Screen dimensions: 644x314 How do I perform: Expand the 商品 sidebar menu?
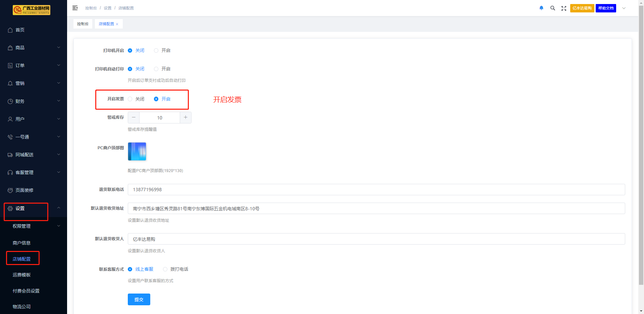tap(34, 48)
